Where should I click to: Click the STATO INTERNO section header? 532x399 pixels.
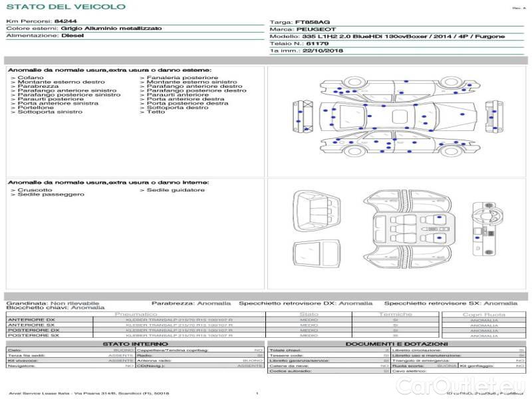(136, 344)
